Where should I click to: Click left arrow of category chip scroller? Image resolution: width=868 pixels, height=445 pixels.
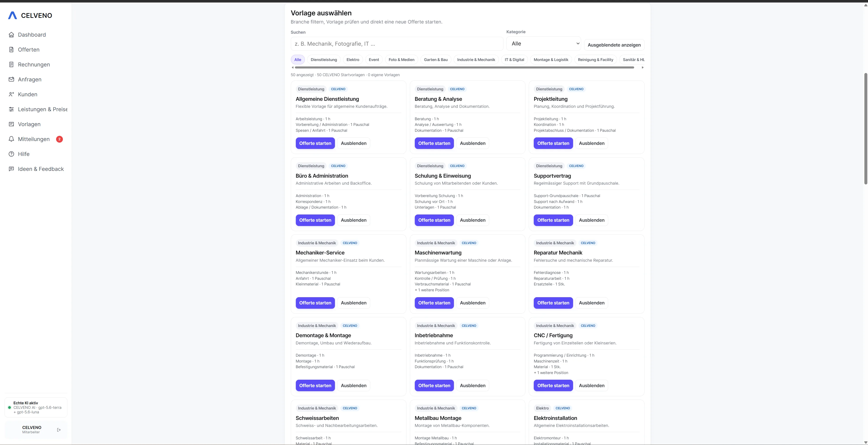pos(292,68)
